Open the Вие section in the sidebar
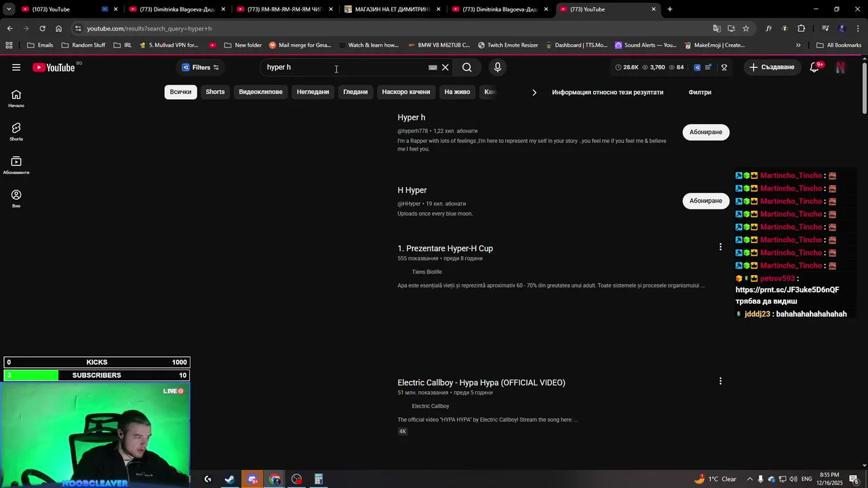The image size is (868, 488). point(16,199)
